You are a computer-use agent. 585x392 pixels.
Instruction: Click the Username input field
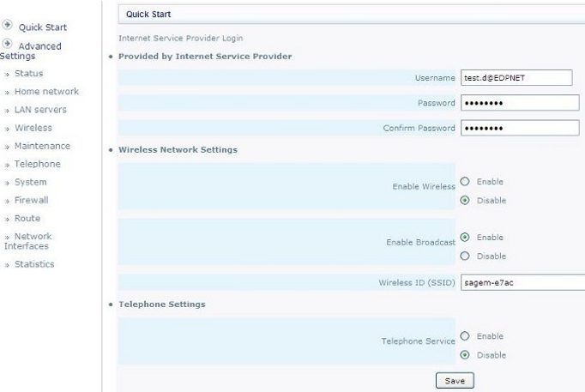point(516,77)
